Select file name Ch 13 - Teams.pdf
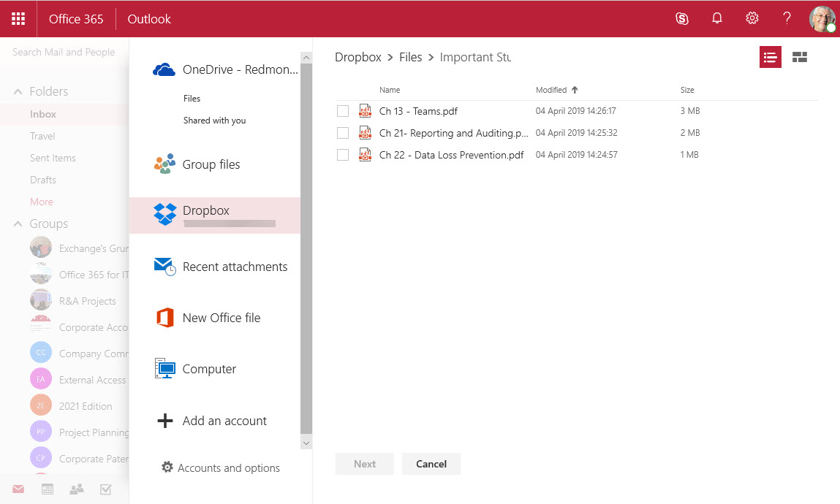The image size is (840, 504). coord(418,111)
